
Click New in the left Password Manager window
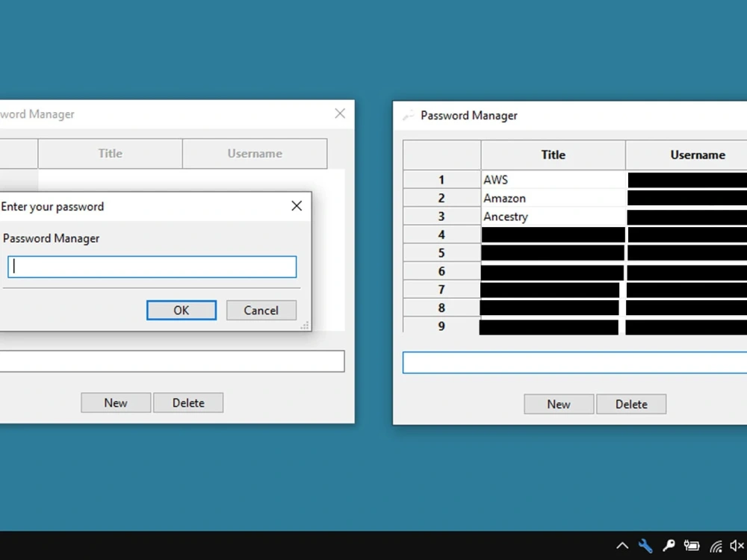(x=116, y=403)
